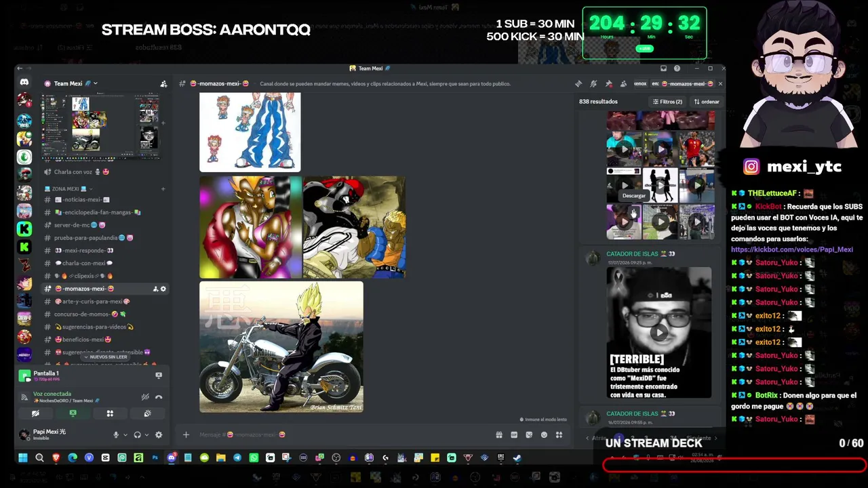Create invite for momazos-mexi channel
Viewport: 868px width, 488px height.
[155, 289]
